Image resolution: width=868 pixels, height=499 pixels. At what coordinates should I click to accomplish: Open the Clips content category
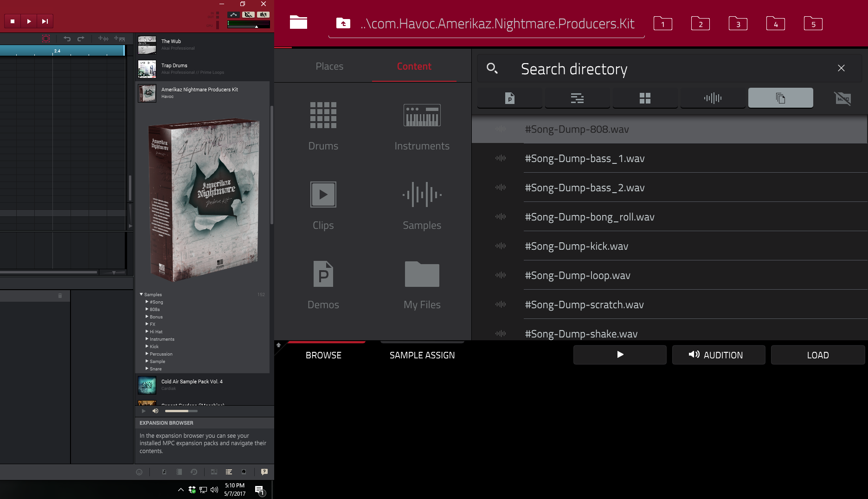323,206
